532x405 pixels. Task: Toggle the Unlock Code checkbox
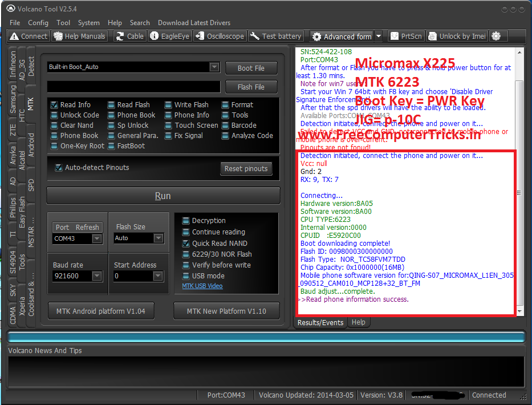[x=54, y=115]
